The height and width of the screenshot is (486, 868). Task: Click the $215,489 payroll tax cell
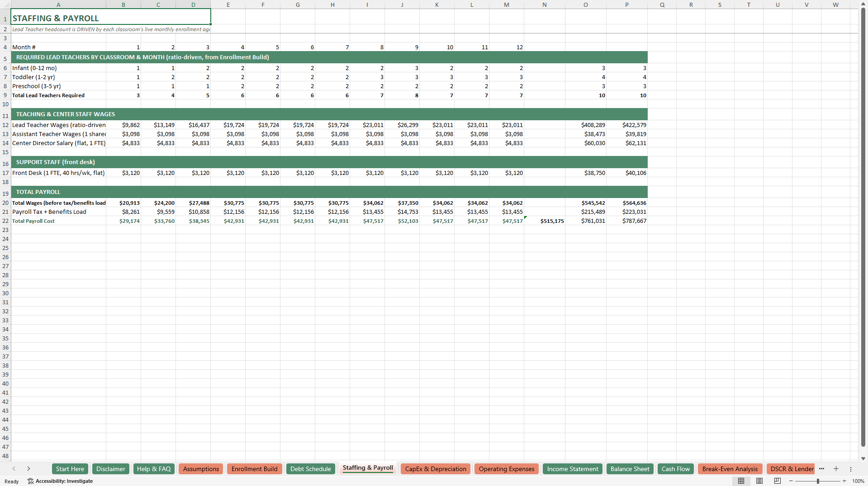click(585, 212)
